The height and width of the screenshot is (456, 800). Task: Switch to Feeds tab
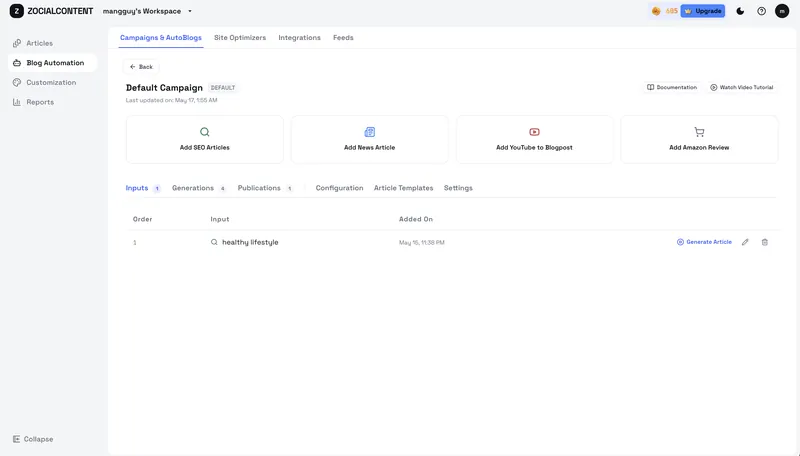tap(343, 38)
